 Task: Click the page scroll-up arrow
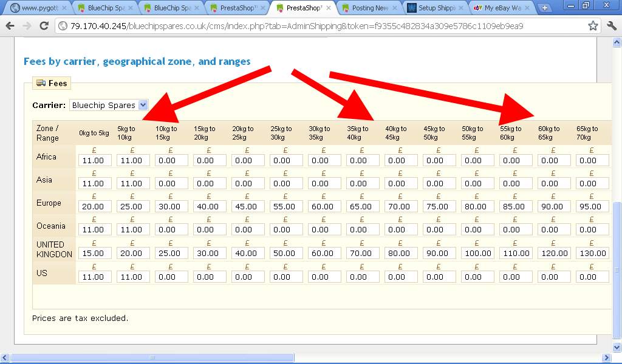tap(617, 42)
